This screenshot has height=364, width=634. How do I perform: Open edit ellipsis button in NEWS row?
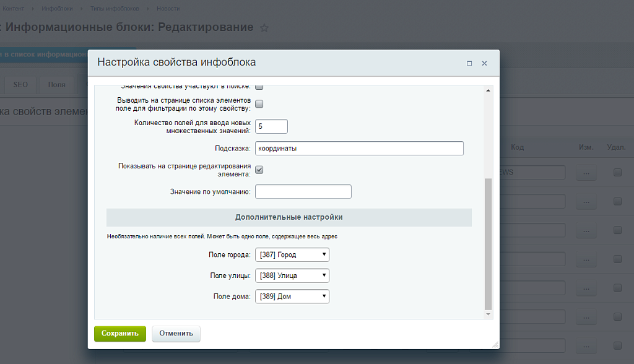coord(586,173)
